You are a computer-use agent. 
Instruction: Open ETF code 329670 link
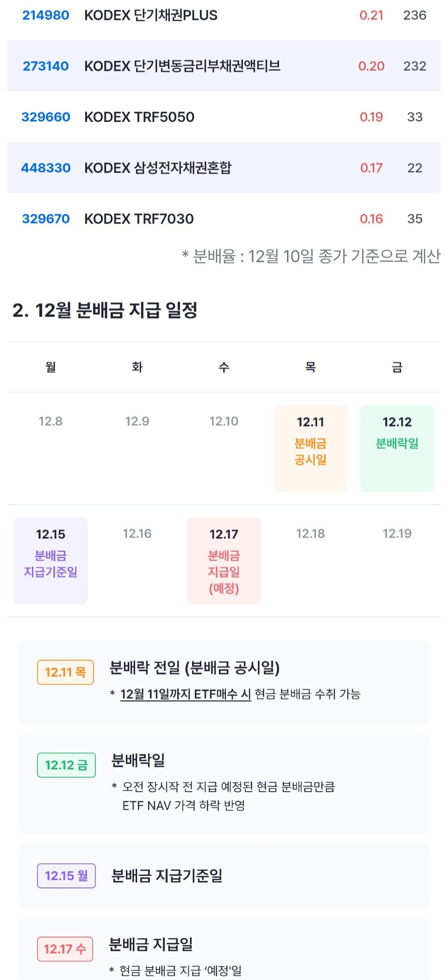pos(46,219)
